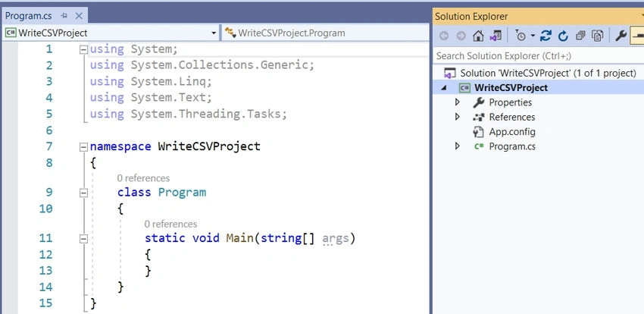Click line number 6 in the margin

(x=49, y=130)
